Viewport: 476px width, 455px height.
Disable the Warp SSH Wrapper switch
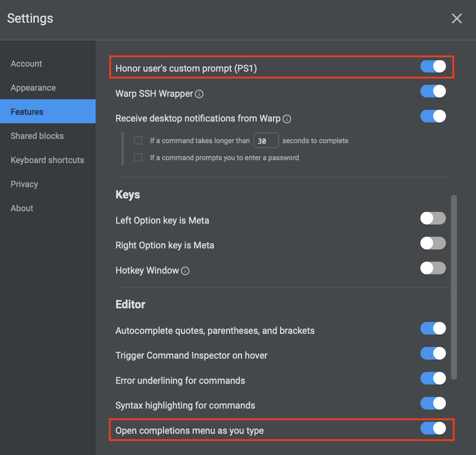(433, 91)
